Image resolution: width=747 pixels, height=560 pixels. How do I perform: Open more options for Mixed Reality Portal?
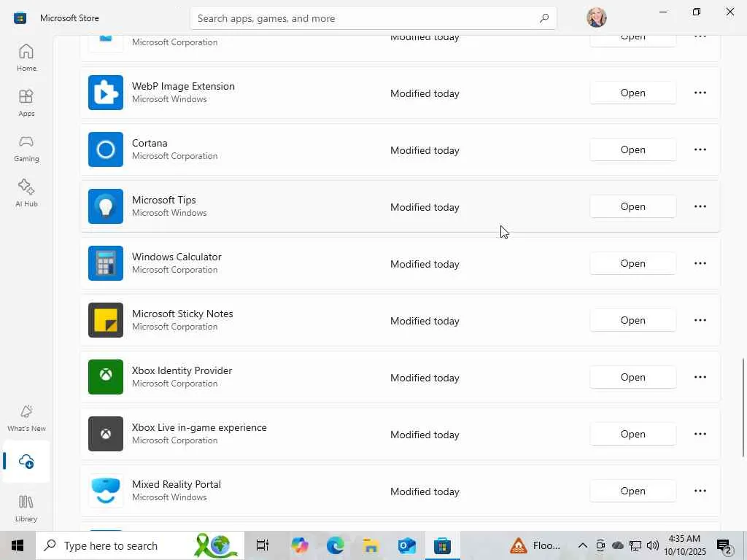(x=700, y=491)
